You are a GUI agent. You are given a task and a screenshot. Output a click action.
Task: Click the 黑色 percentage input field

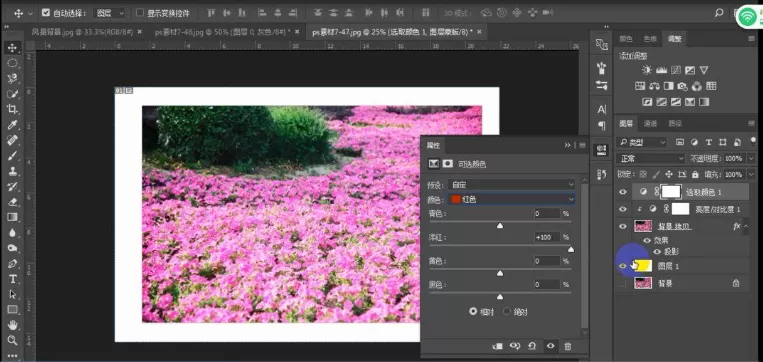[547, 284]
